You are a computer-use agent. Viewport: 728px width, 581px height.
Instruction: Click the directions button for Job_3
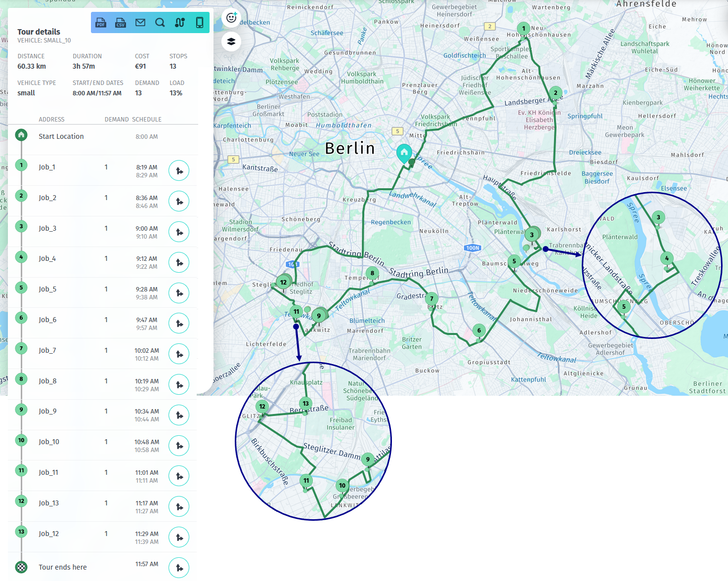point(179,232)
